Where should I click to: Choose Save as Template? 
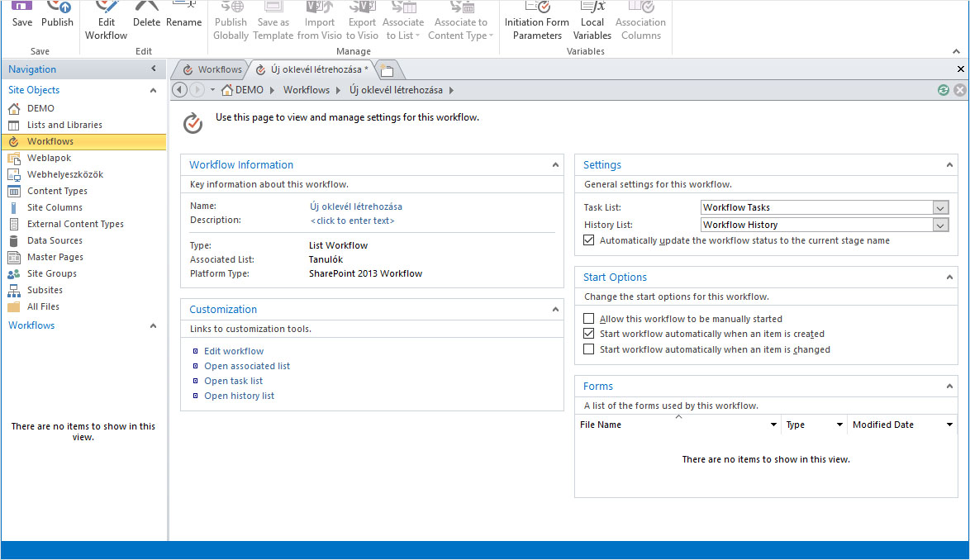point(273,21)
